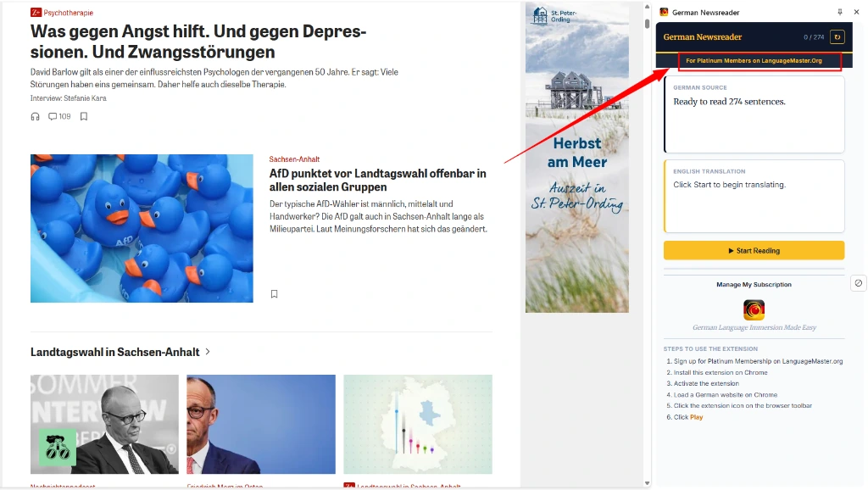Click the refresh icon in German Newsreader header
The image size is (868, 490).
point(837,37)
